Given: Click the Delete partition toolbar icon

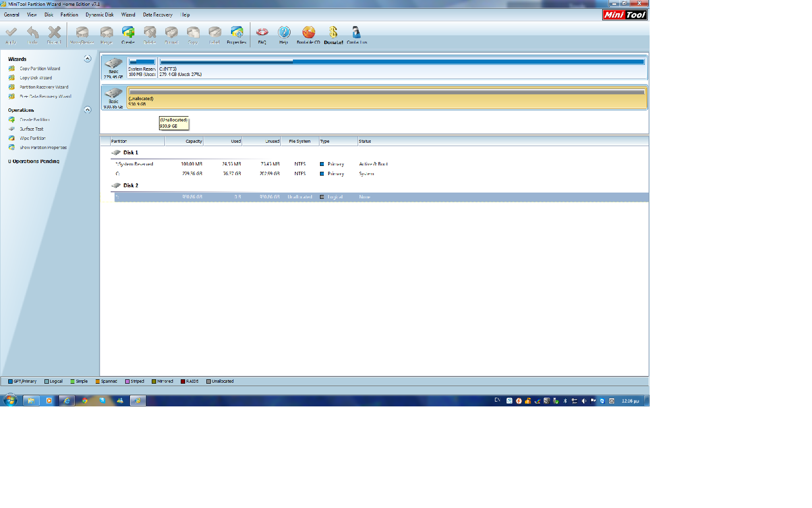Looking at the screenshot, I should point(150,35).
